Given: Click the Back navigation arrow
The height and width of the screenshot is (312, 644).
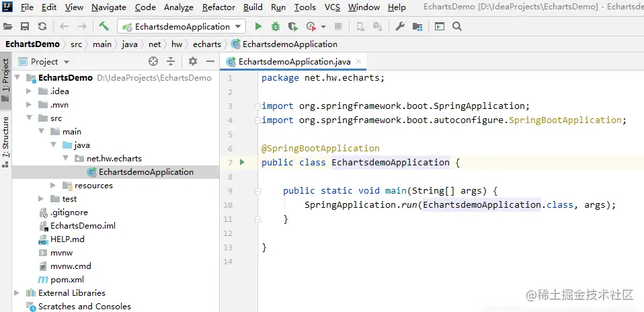Looking at the screenshot, I should point(64,27).
